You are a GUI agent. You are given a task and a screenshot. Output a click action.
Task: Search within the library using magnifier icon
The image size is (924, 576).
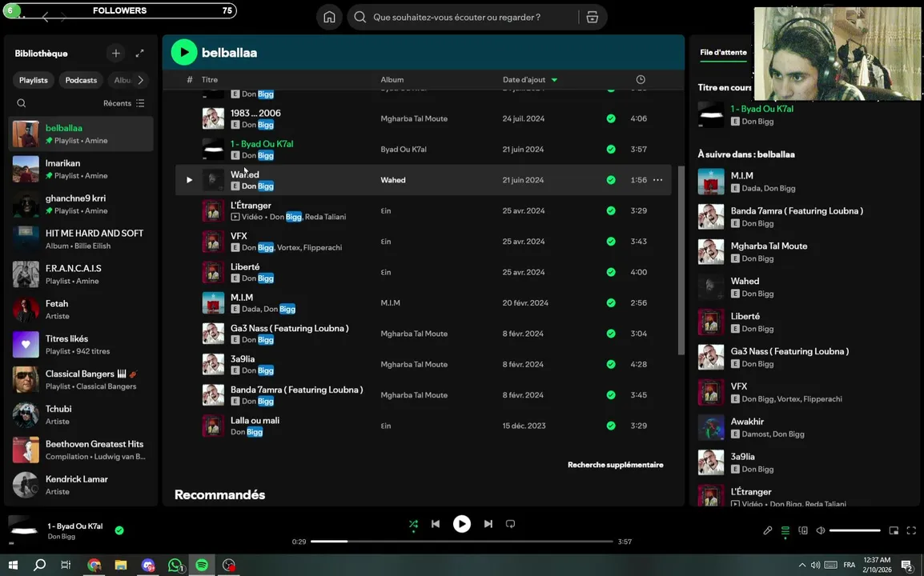(21, 103)
